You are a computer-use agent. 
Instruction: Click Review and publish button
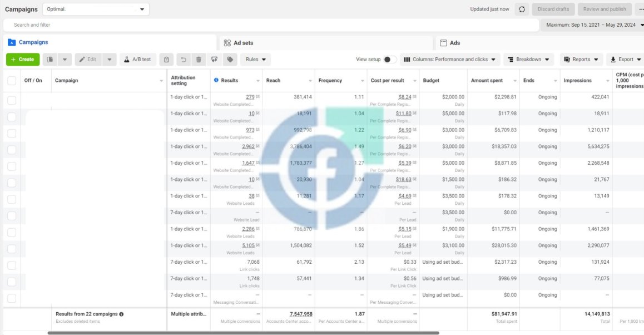[x=605, y=9]
